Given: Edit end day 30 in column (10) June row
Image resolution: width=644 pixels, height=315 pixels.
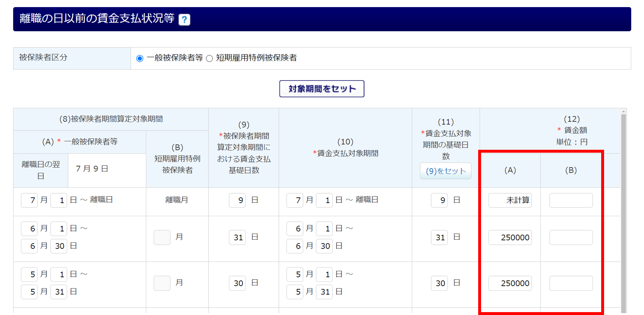Looking at the screenshot, I should pyautogui.click(x=324, y=246).
